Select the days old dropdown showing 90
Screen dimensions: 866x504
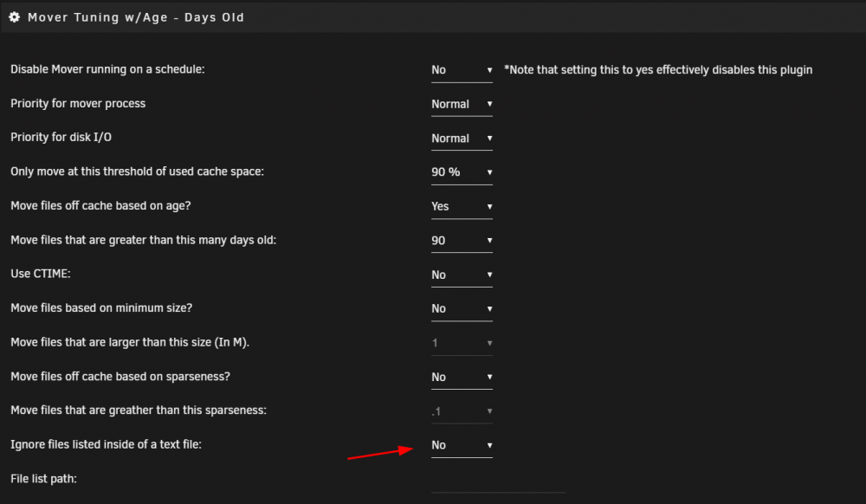click(462, 241)
